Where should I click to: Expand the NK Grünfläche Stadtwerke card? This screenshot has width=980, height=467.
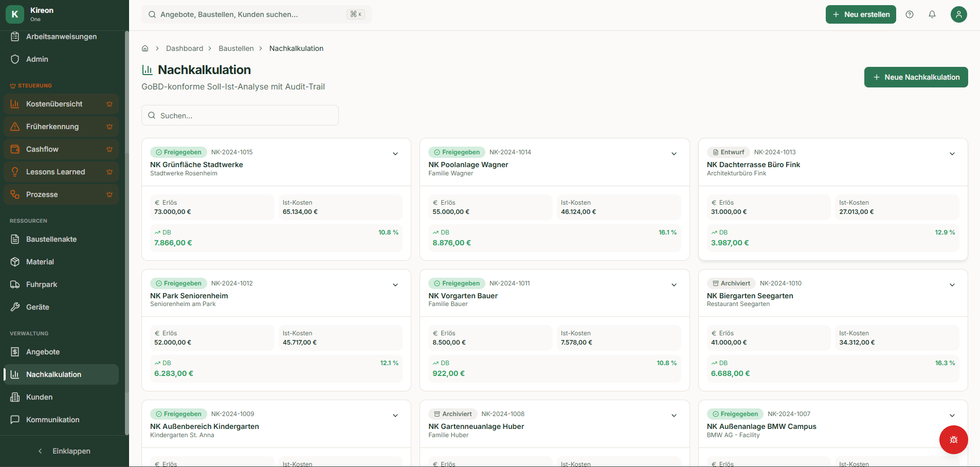point(395,154)
